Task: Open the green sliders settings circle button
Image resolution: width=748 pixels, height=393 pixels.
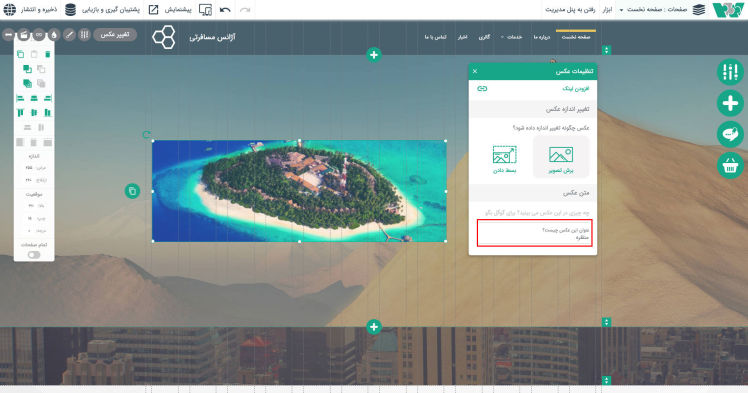Action: 730,72
